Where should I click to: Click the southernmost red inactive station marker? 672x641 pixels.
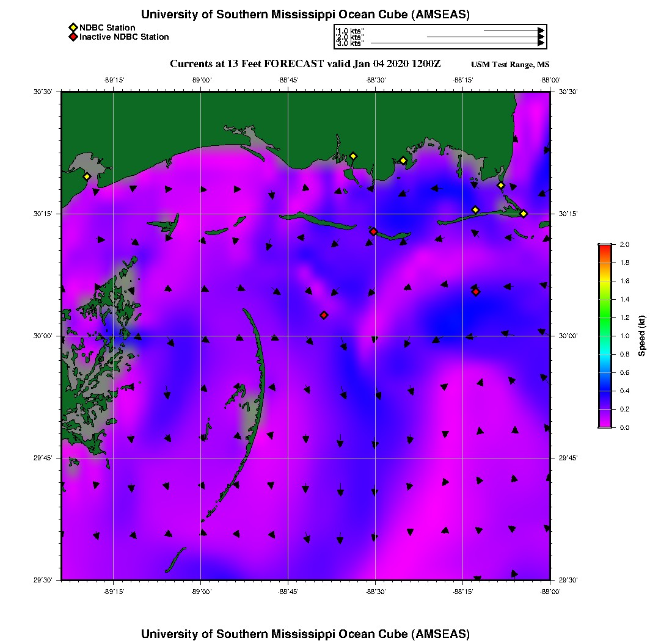(x=324, y=315)
